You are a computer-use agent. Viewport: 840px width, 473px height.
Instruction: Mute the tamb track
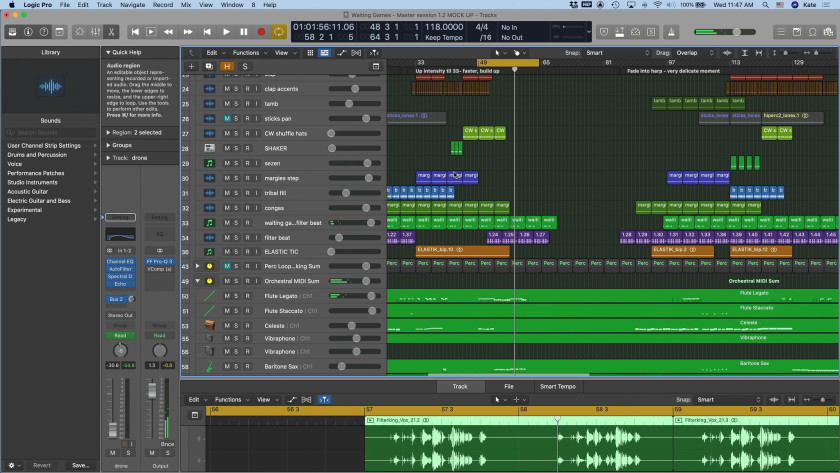227,103
